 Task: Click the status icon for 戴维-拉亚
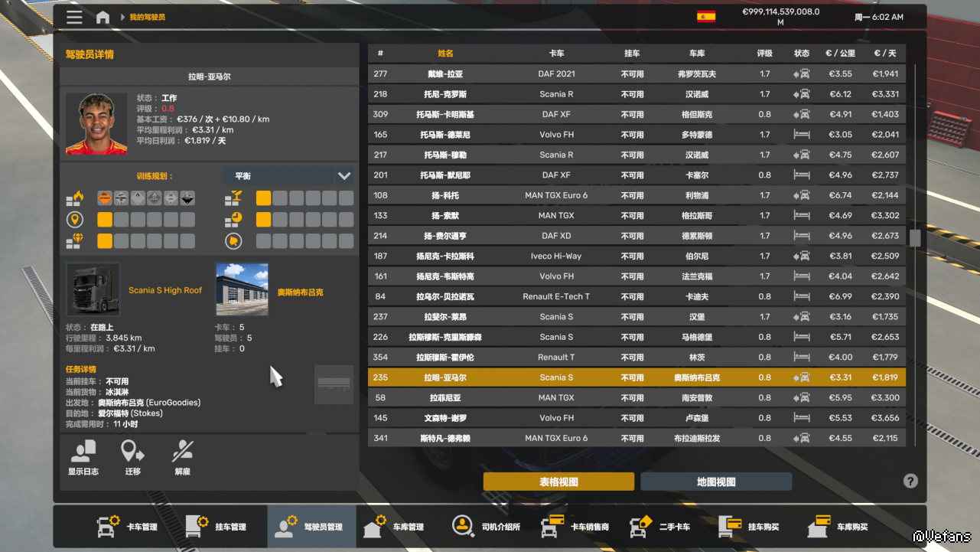(x=802, y=74)
